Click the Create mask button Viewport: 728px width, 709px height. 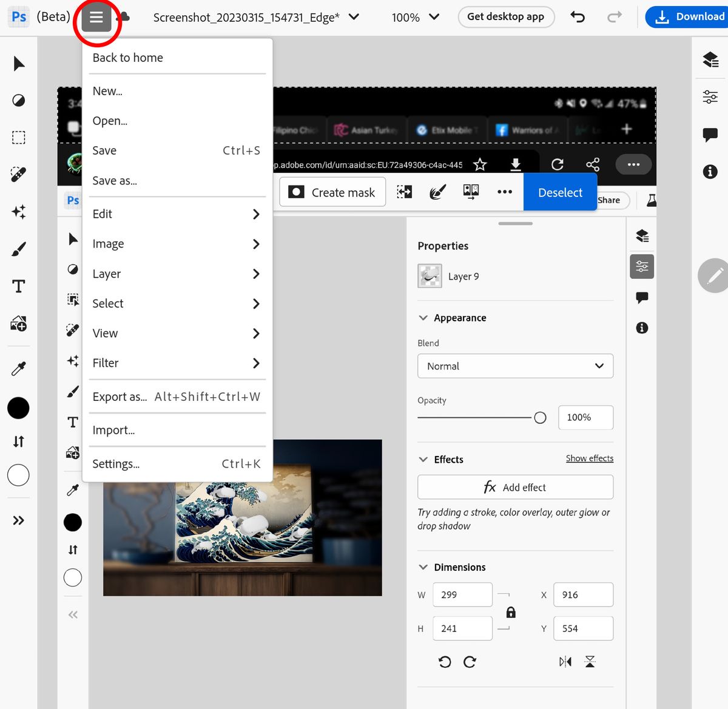click(x=332, y=192)
